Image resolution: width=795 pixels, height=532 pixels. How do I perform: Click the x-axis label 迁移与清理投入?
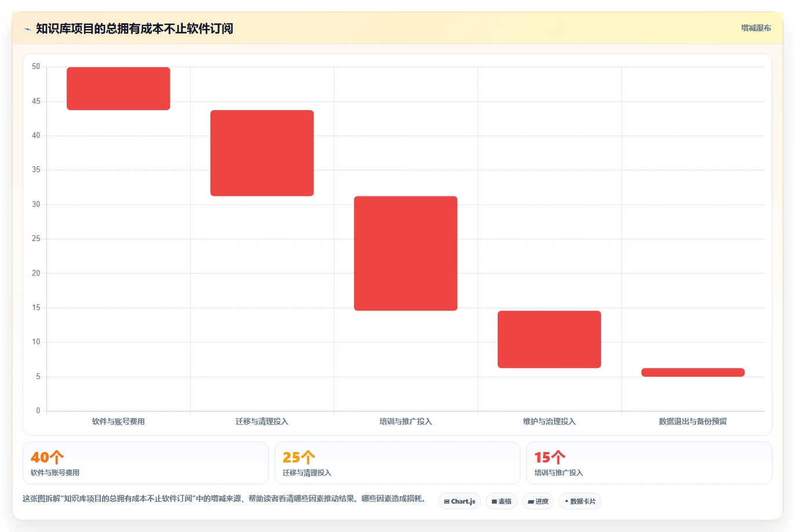point(262,422)
